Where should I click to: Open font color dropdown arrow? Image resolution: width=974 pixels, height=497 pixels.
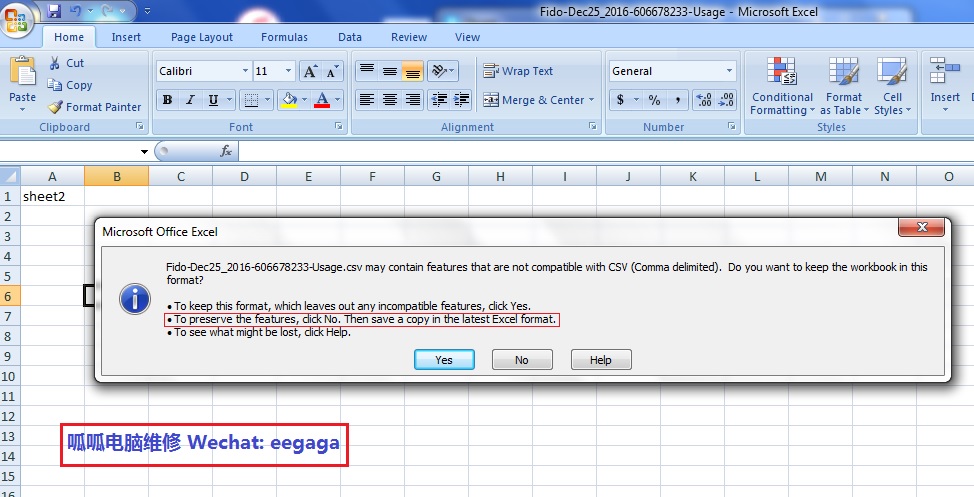click(337, 99)
